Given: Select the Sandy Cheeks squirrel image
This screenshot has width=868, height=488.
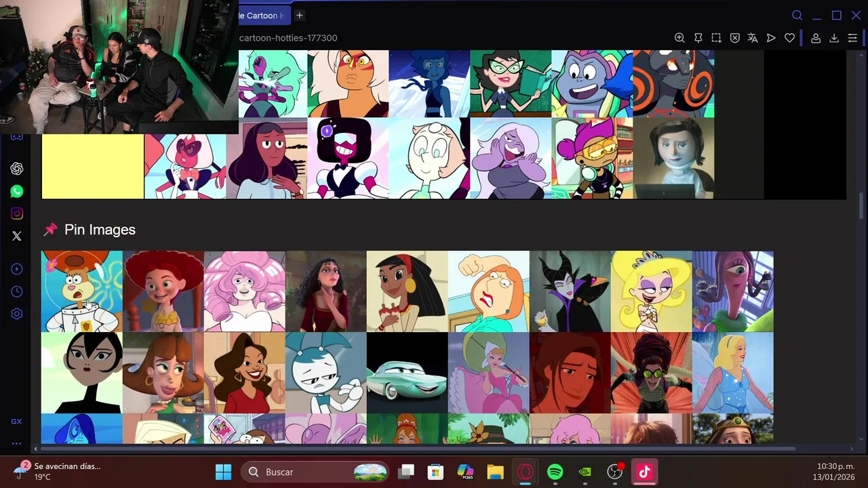Looking at the screenshot, I should 82,291.
